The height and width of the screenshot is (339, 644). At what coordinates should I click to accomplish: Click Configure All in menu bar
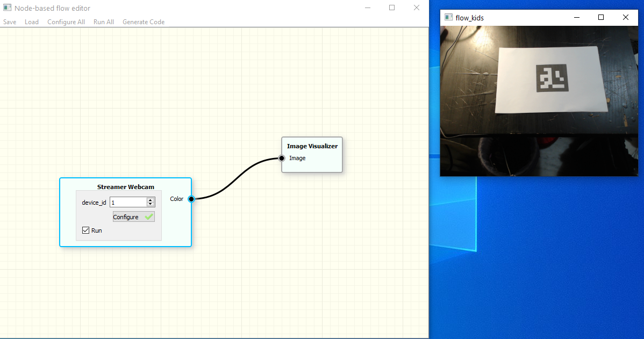[66, 21]
